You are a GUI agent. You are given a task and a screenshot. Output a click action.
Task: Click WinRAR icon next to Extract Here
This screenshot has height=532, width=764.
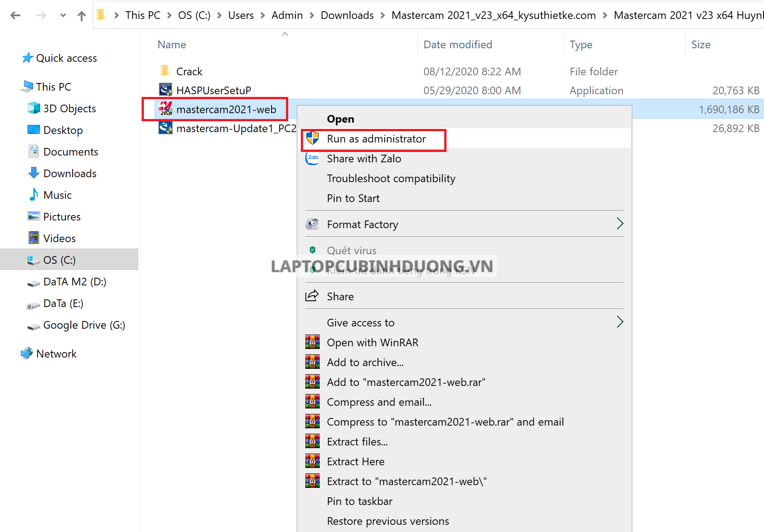[x=312, y=461]
